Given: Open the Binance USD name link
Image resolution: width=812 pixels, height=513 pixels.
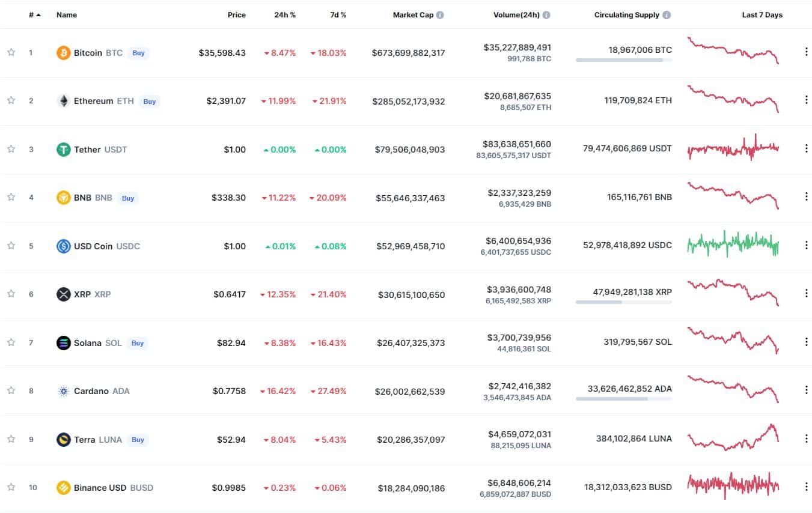Looking at the screenshot, I should pyautogui.click(x=114, y=488).
